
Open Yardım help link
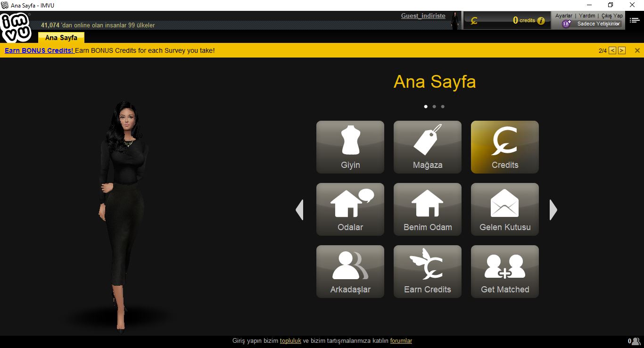tap(587, 16)
